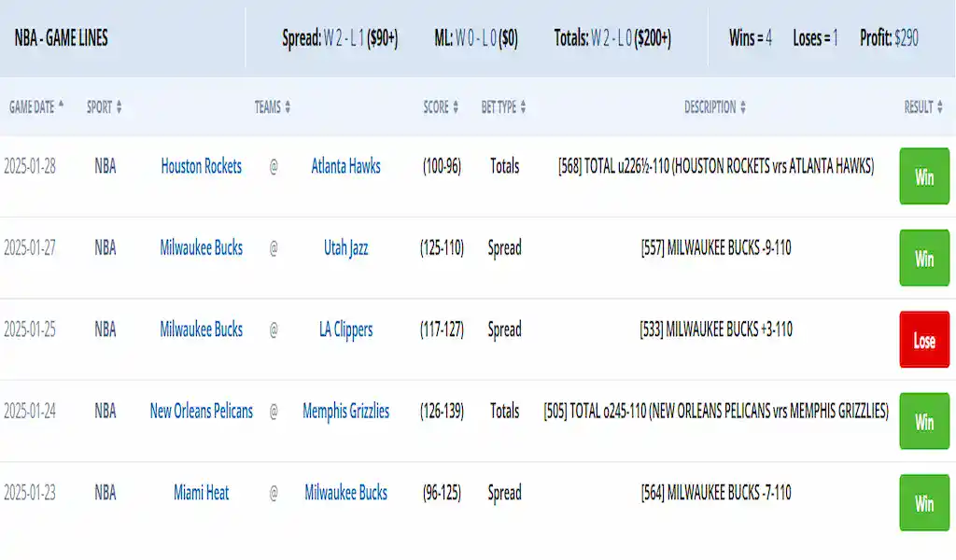
Task: Open the Miami Heat team link
Action: 202,493
